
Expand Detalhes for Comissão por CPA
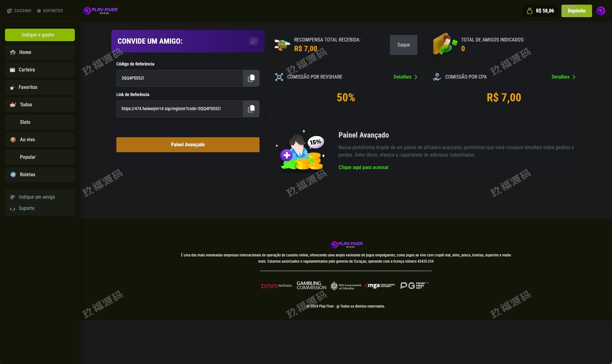564,77
